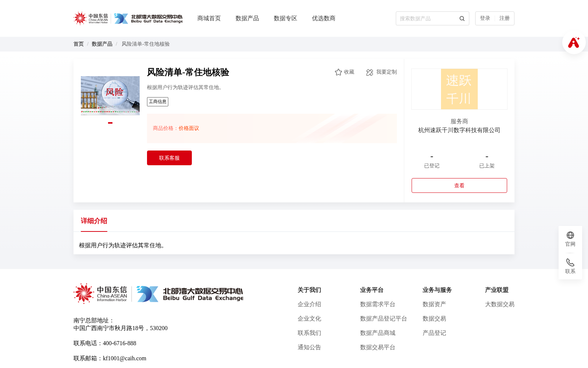Open the 风险 product thumbnail image
The width and height of the screenshot is (588, 368).
tap(110, 96)
